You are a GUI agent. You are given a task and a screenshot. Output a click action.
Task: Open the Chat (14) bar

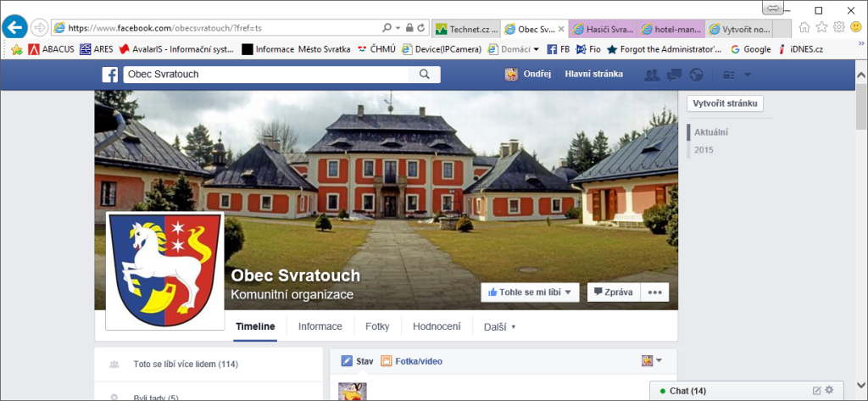747,391
